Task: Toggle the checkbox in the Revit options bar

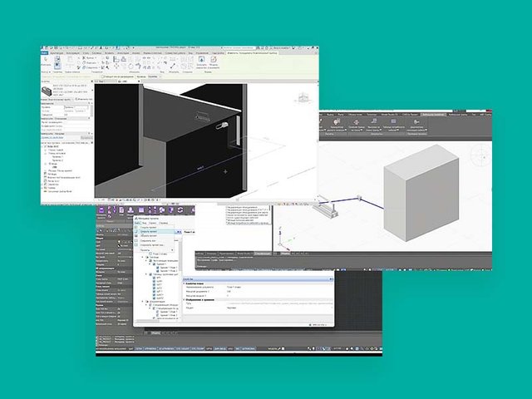Action: (103, 76)
